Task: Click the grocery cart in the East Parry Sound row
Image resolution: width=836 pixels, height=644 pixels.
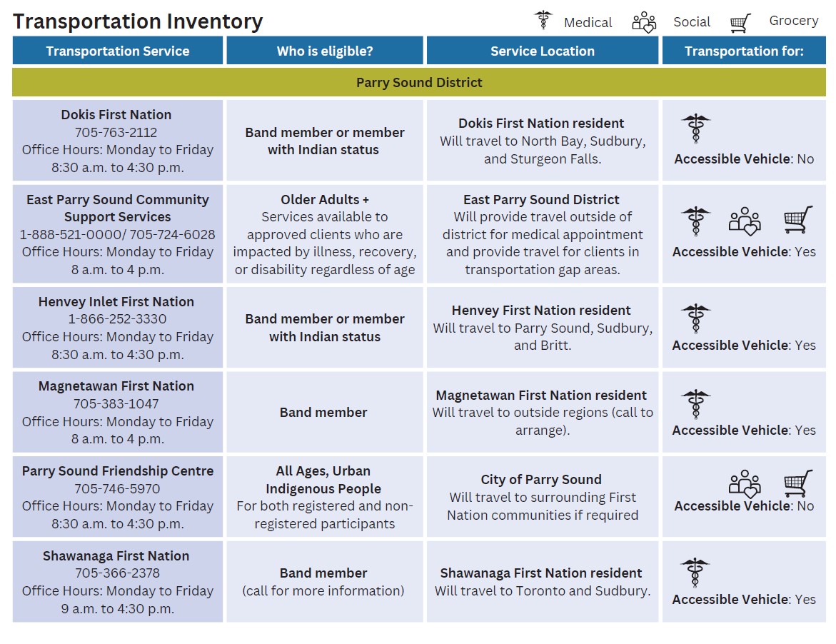Action: click(797, 220)
